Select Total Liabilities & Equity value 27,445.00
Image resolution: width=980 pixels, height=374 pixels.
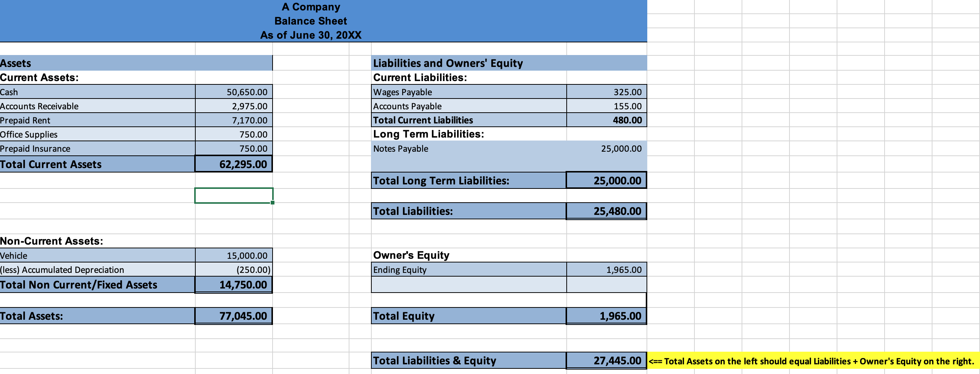606,360
